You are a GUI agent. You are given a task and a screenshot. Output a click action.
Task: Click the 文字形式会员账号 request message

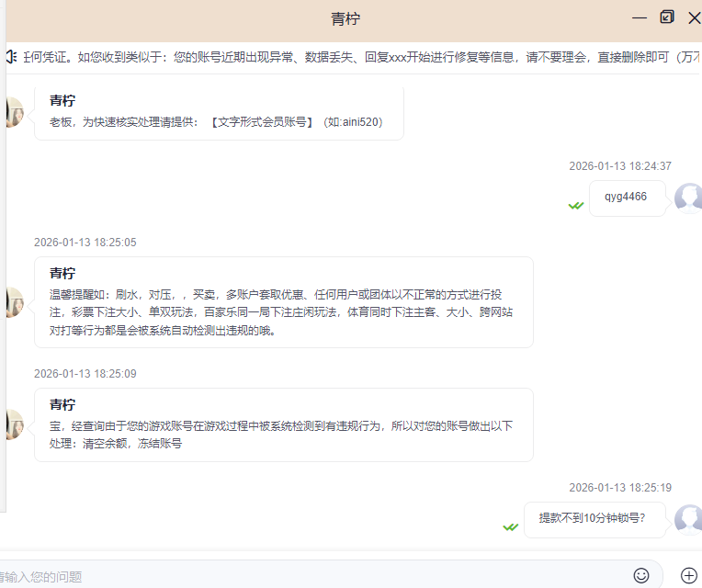[x=219, y=113]
